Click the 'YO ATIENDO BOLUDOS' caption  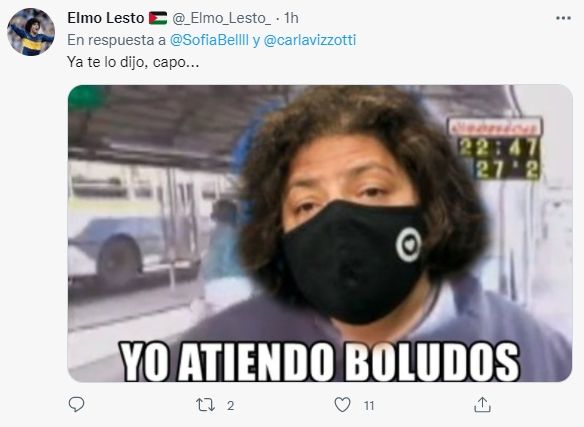point(320,361)
